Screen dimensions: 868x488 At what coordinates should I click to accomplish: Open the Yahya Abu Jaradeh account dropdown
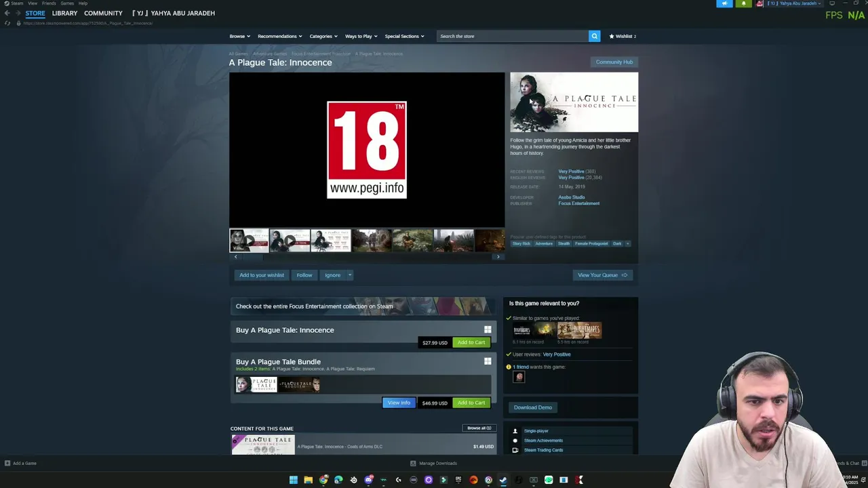(793, 3)
